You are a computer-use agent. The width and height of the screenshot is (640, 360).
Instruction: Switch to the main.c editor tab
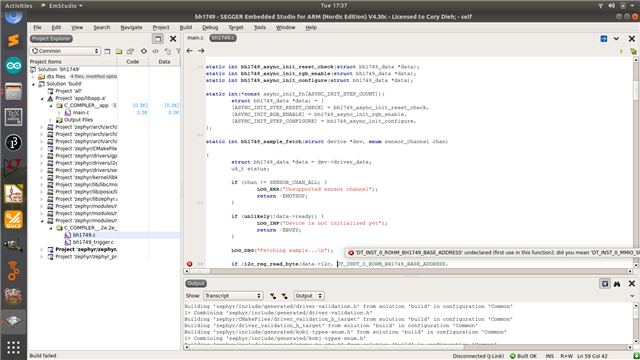(x=196, y=38)
